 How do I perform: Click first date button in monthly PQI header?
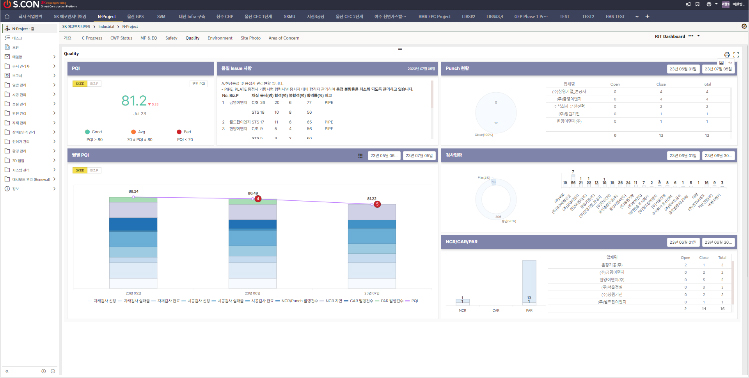tap(384, 155)
